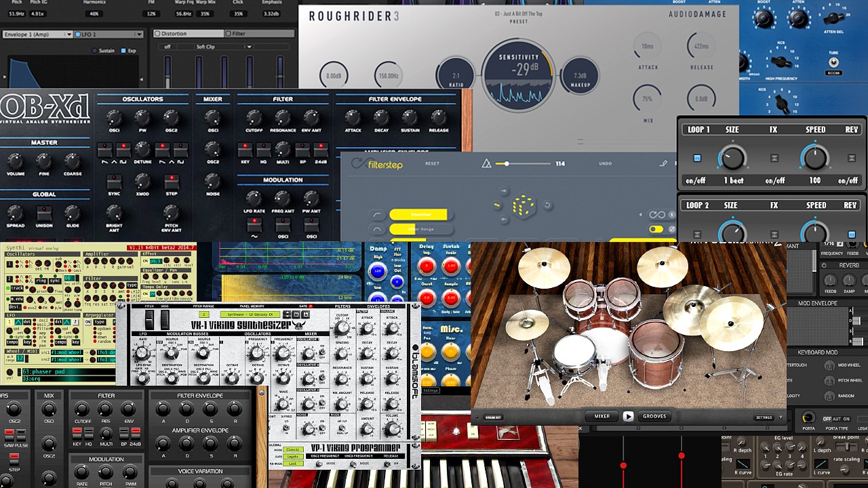
Task: Click the Mod Wheel icon in Keyboard Mod
Action: click(x=829, y=365)
